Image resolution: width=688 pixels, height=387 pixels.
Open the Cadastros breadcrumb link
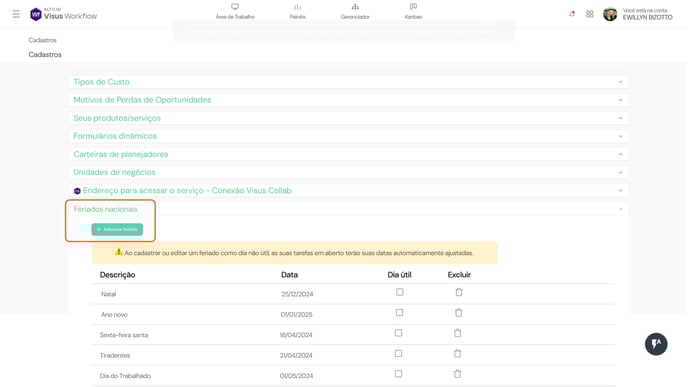43,40
